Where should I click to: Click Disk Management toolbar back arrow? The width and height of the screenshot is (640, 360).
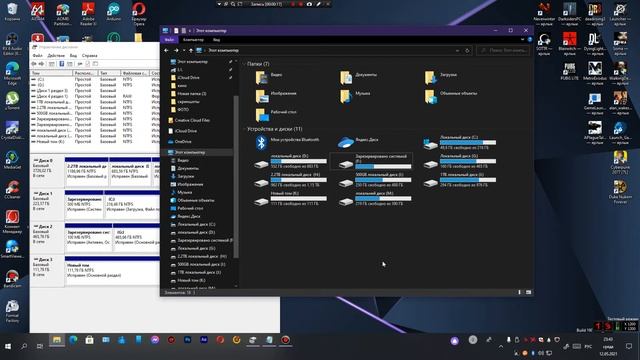click(x=34, y=64)
